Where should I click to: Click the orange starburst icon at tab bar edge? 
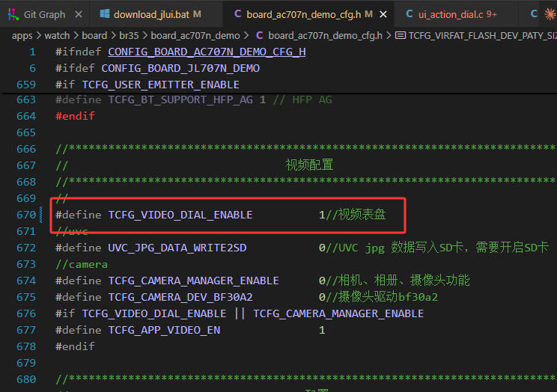coord(550,14)
